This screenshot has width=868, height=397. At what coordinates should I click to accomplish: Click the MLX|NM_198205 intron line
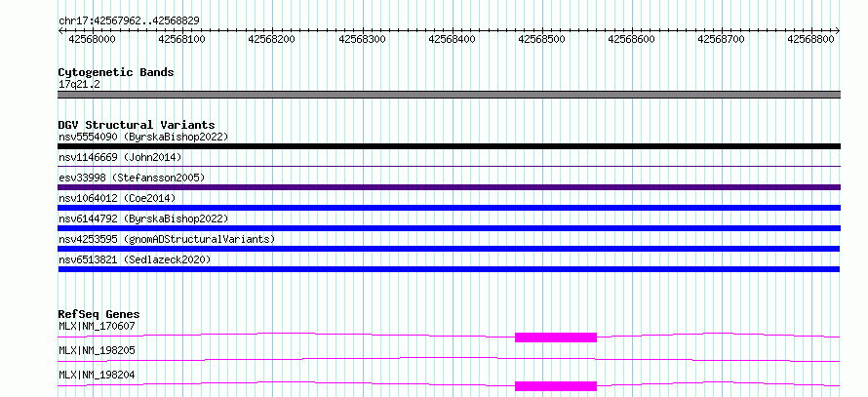[x=449, y=360]
